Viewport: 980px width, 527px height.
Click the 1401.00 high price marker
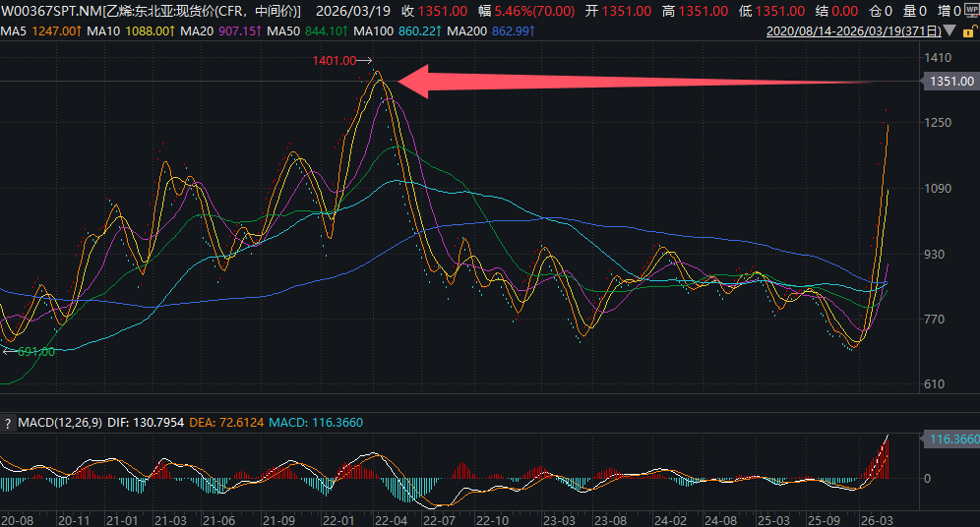(x=335, y=61)
